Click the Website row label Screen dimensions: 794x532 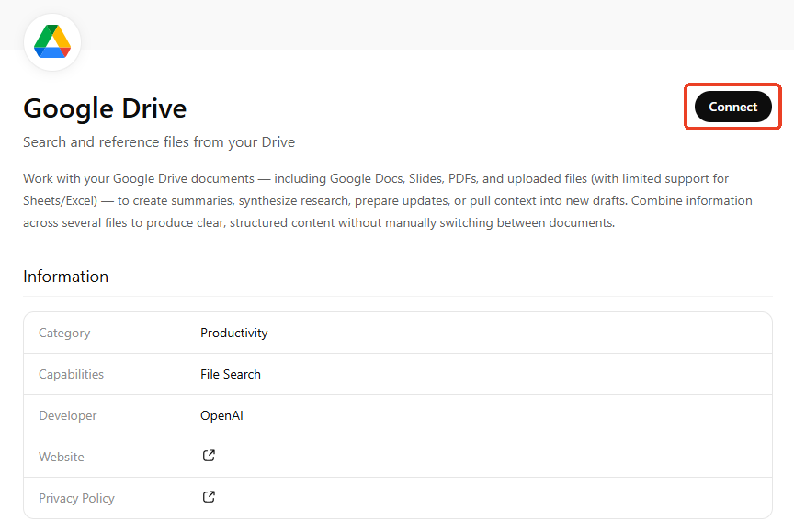click(x=61, y=457)
